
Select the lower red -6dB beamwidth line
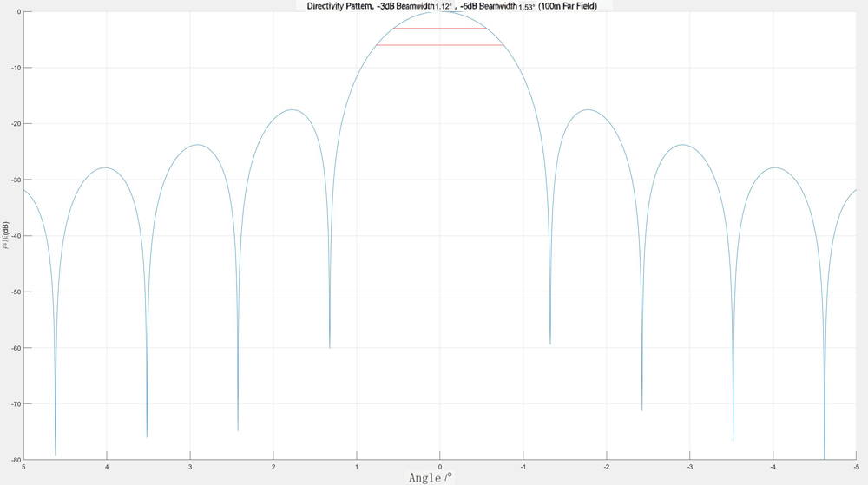point(439,44)
